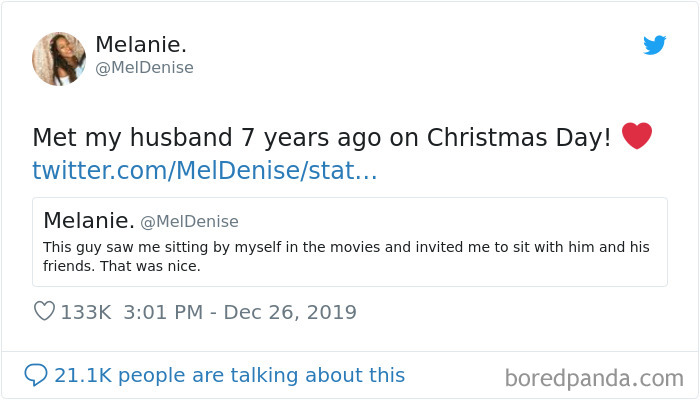Click the 133K likes count
Image resolution: width=700 pixels, height=400 pixels.
point(86,312)
